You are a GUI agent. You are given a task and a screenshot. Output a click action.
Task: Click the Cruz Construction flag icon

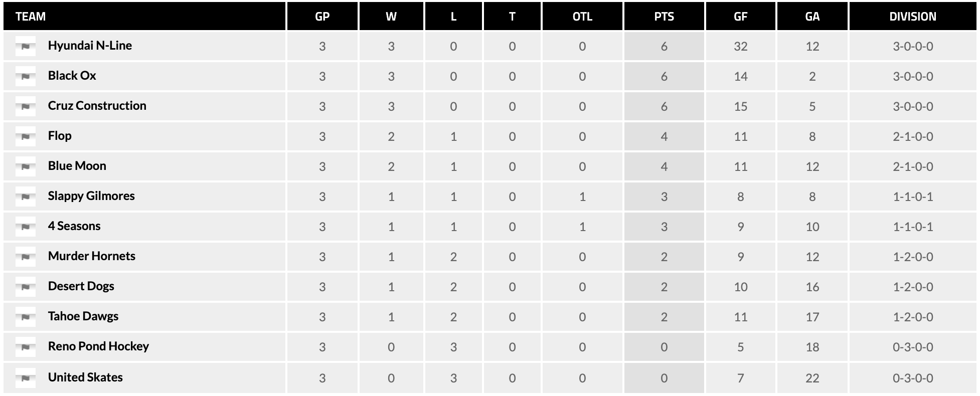[x=26, y=106]
